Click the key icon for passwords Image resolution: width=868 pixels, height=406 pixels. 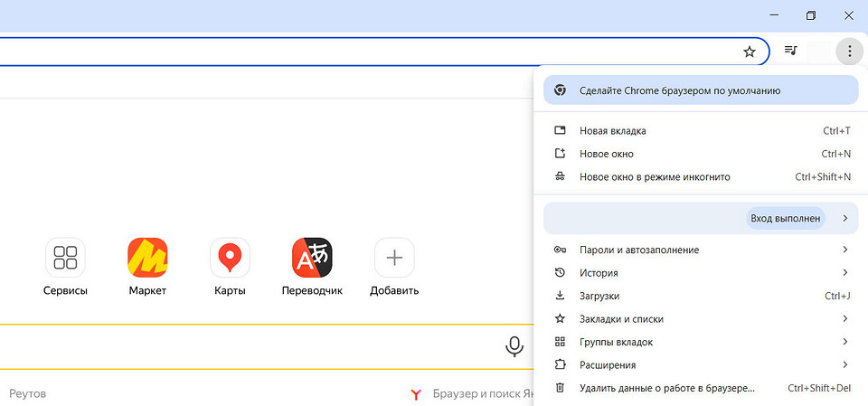(560, 250)
